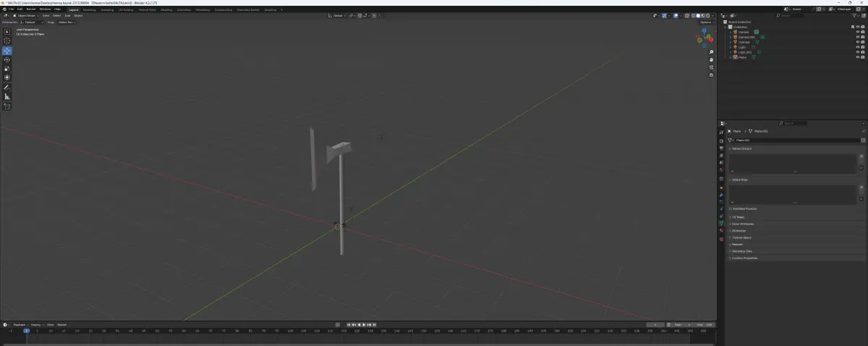Screen dimensions: 868x346
Task: Open the Object Data properties tab (green triangle)
Action: pyautogui.click(x=721, y=223)
